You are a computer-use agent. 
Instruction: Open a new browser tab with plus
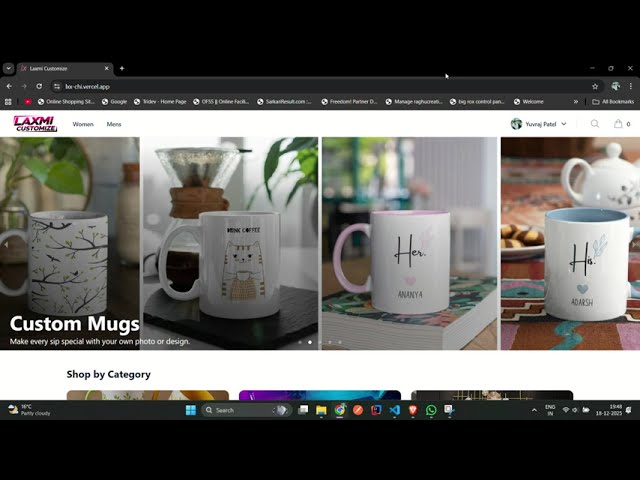point(122,69)
